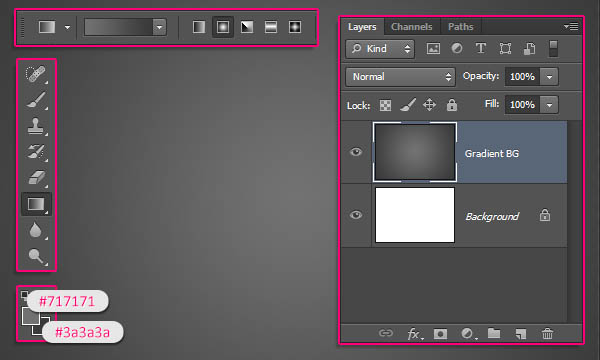The height and width of the screenshot is (360, 600).
Task: Click the Gradient BG layer name
Action: point(492,154)
